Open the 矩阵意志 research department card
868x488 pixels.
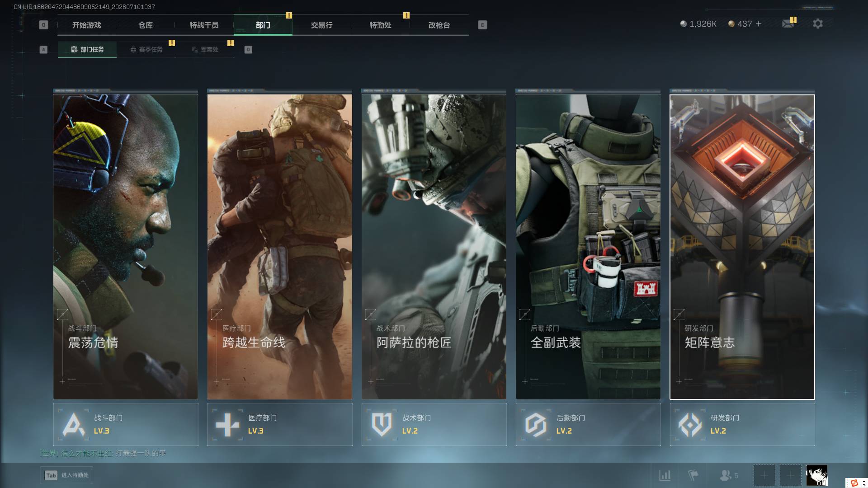(742, 247)
